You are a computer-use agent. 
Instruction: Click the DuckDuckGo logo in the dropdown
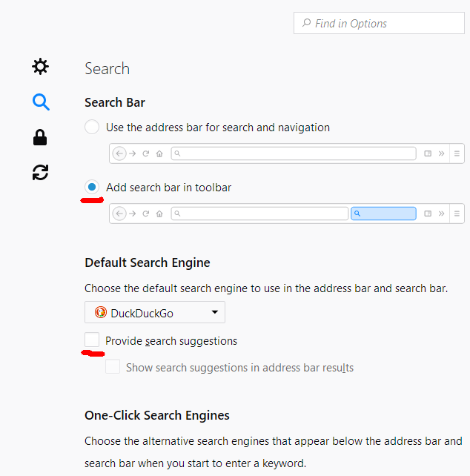[x=101, y=312]
